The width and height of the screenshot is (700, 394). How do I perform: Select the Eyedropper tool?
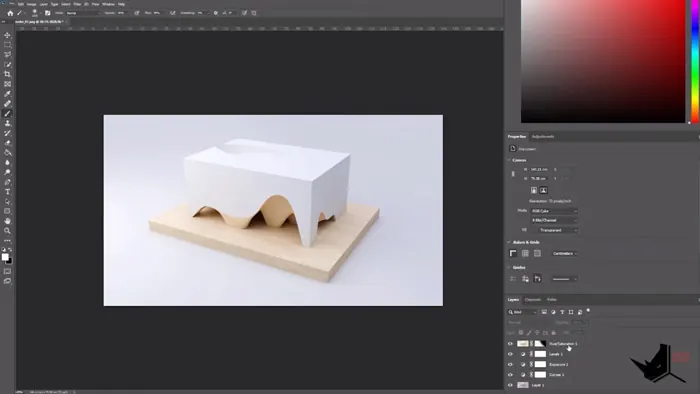tap(7, 94)
